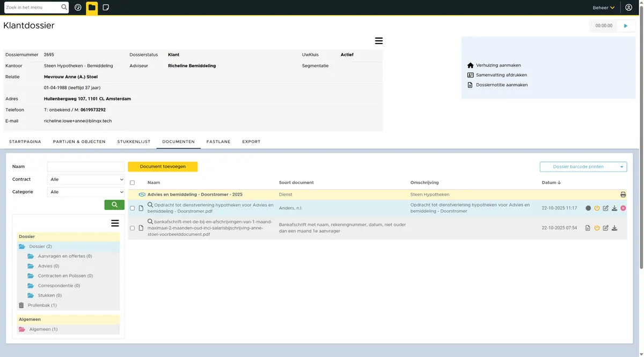Download the bankafschrift document
Image resolution: width=644 pixels, height=357 pixels.
(614, 228)
